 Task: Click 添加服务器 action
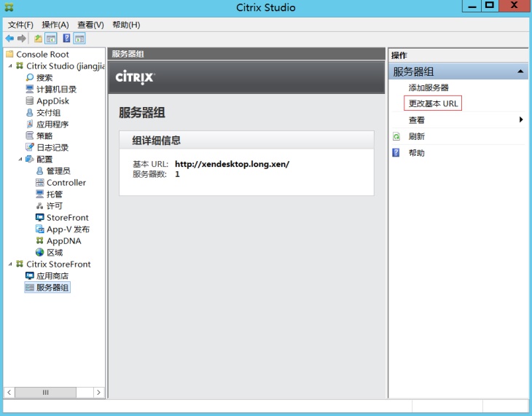point(429,87)
